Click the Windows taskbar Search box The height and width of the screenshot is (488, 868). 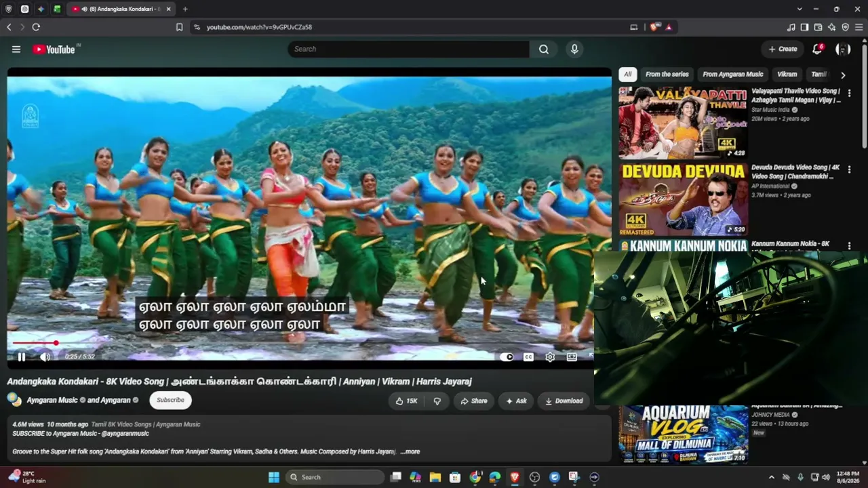coord(335,477)
